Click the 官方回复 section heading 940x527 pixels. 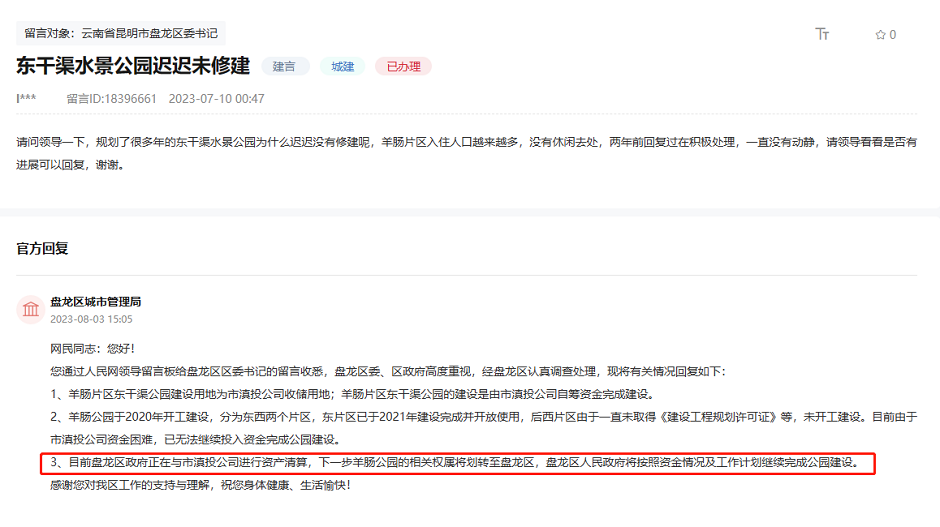tap(42, 247)
